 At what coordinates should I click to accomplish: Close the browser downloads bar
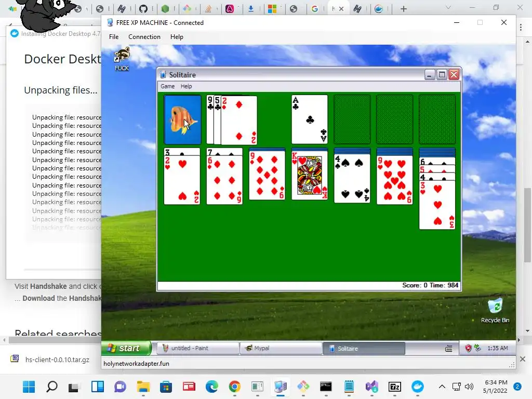[523, 359]
